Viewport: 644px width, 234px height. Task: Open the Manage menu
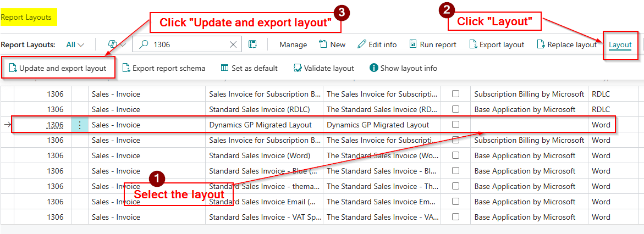(x=293, y=44)
